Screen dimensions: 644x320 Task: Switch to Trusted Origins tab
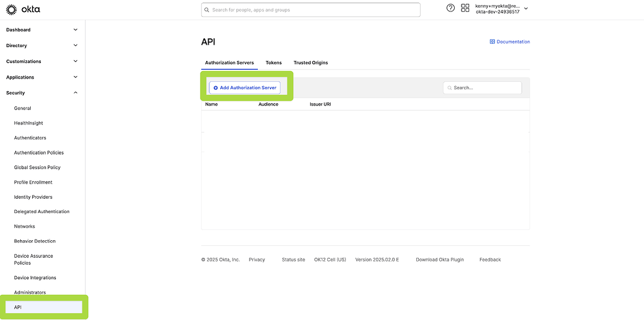coord(311,63)
